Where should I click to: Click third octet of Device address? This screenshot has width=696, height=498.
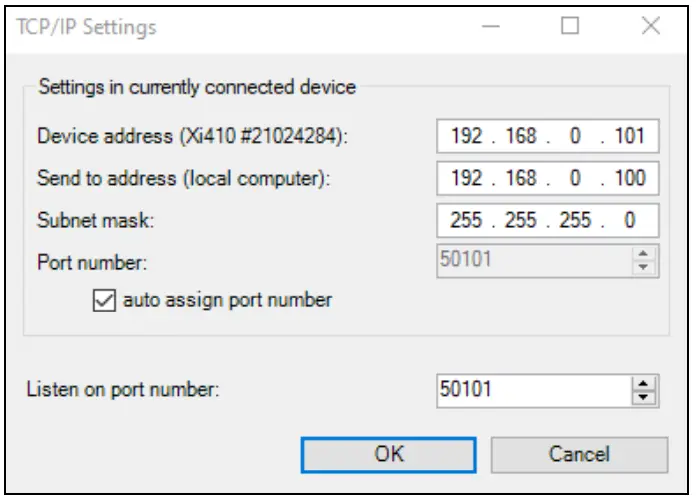[x=576, y=136]
